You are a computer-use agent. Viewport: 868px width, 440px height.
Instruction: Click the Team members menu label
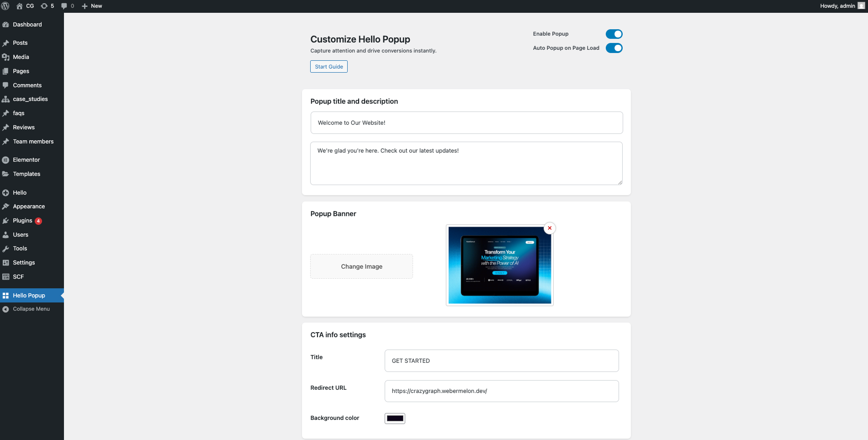(x=33, y=142)
